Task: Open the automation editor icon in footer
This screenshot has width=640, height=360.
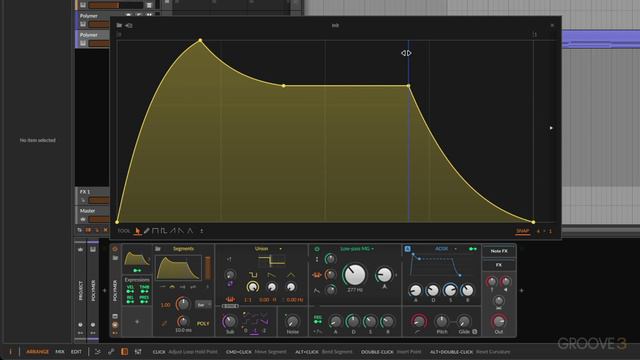Action: coord(111,351)
